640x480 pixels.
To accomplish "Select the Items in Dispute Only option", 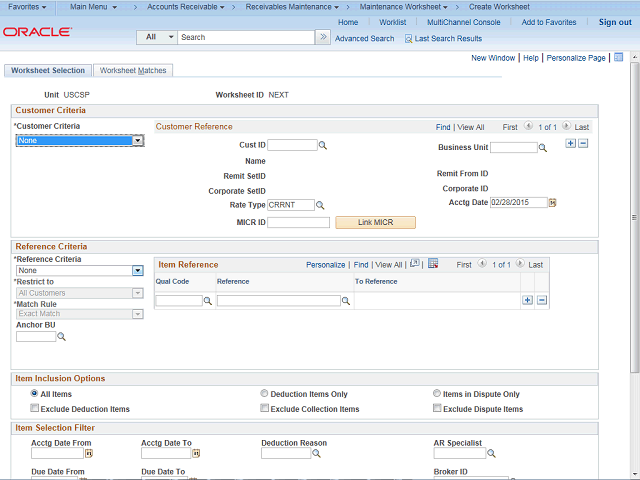I will (438, 394).
